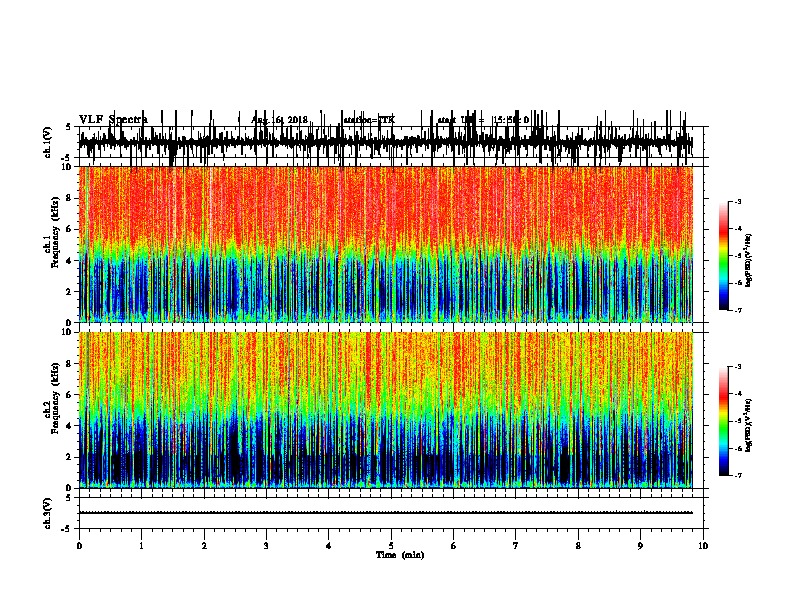The image size is (792, 612).
Task: Click the ch.1(V) waveform trace
Action: point(385,142)
